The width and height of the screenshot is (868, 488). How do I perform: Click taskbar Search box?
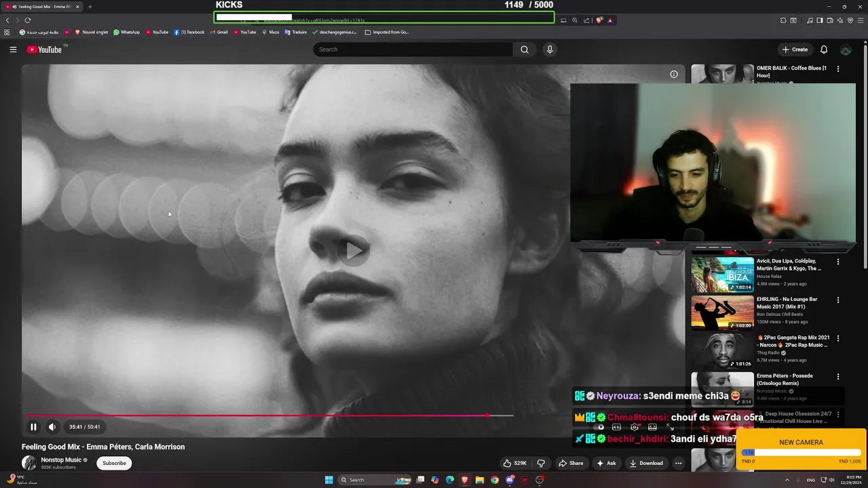pos(374,480)
